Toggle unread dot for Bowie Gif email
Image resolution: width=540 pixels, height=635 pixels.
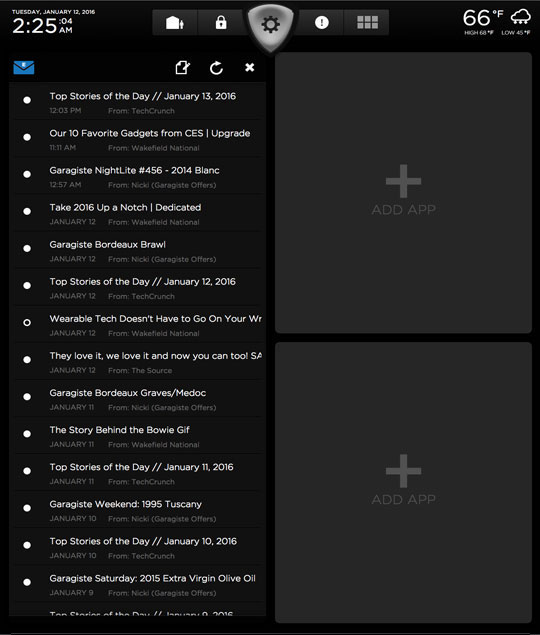pos(27,434)
